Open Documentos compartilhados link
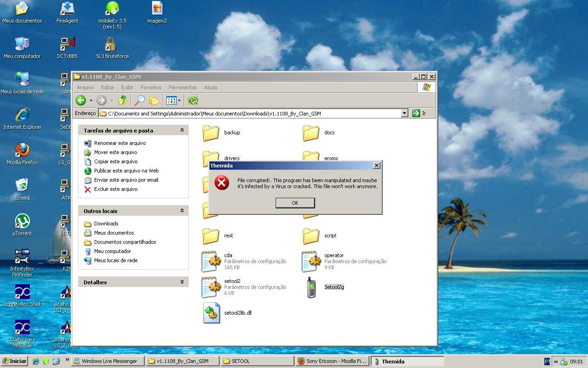This screenshot has height=368, width=588. 125,242
